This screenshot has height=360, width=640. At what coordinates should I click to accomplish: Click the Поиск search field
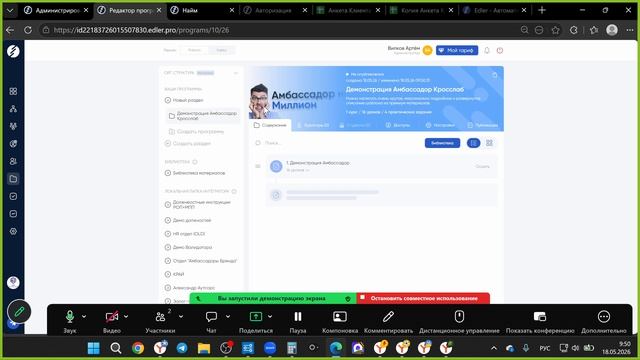[x=335, y=143]
